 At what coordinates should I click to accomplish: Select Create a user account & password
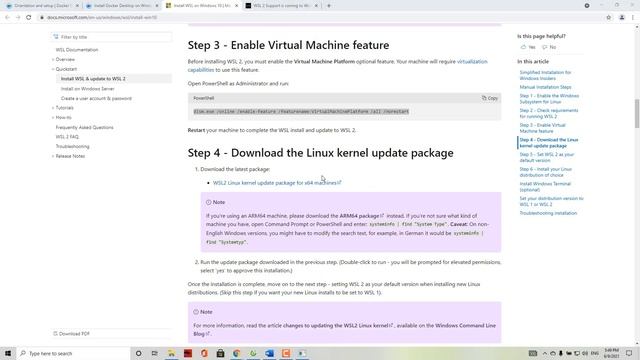(x=96, y=99)
